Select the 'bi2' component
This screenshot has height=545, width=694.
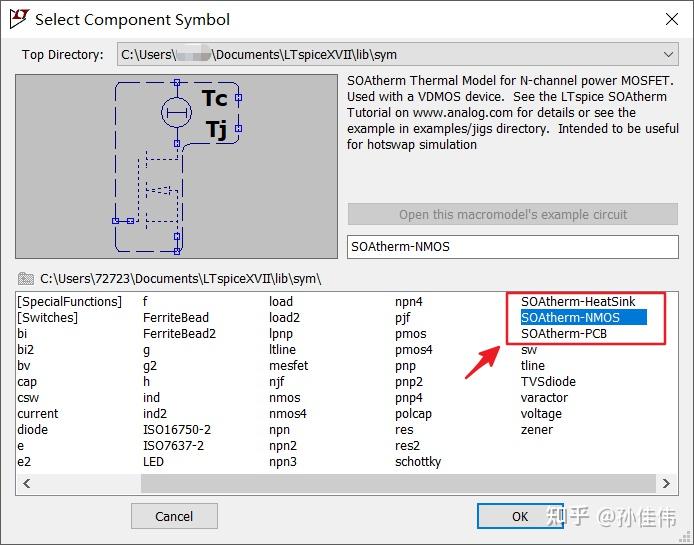(26, 349)
